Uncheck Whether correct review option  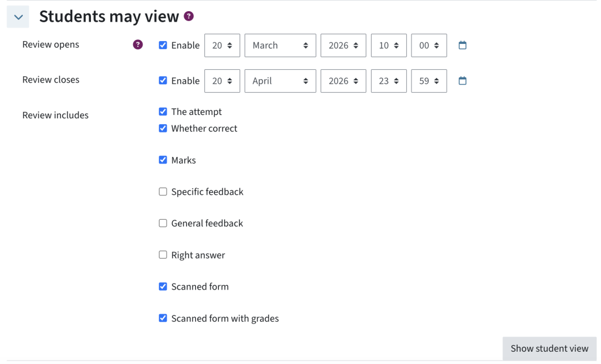[x=163, y=128]
